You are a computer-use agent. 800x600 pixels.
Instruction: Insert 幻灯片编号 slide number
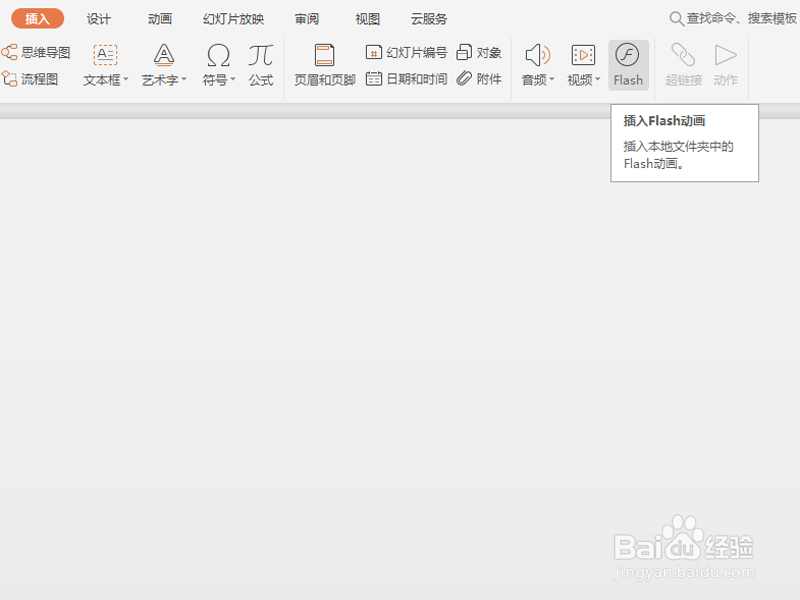407,52
